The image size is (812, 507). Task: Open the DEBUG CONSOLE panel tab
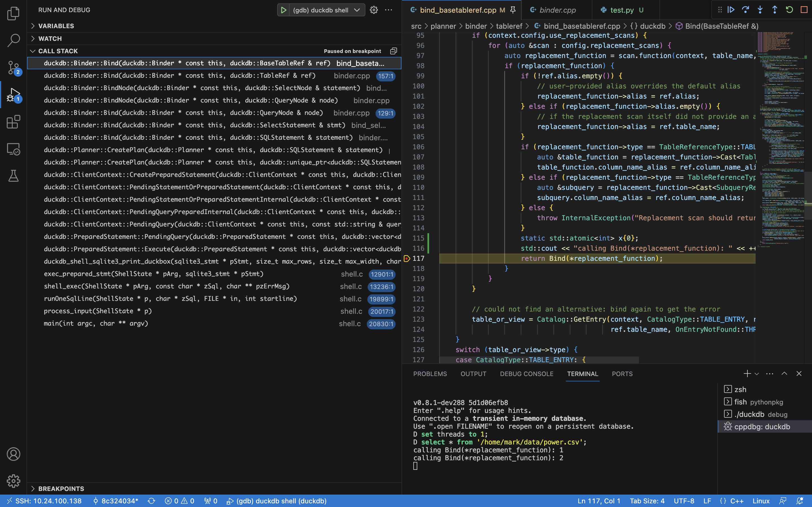(x=526, y=373)
